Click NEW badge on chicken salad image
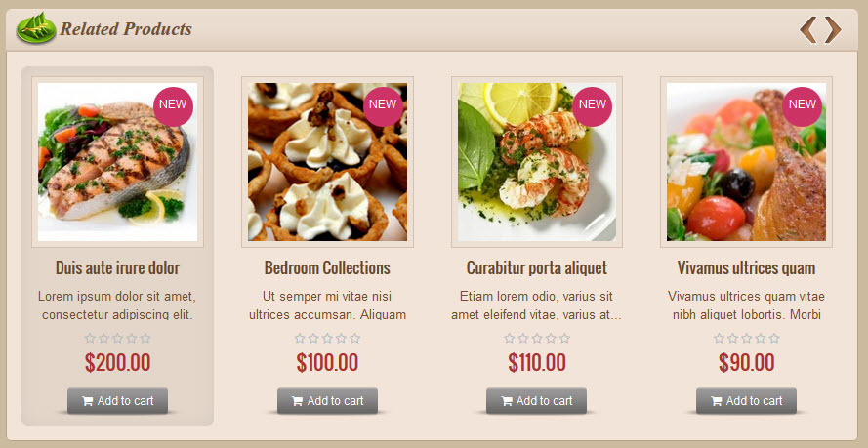 (803, 106)
